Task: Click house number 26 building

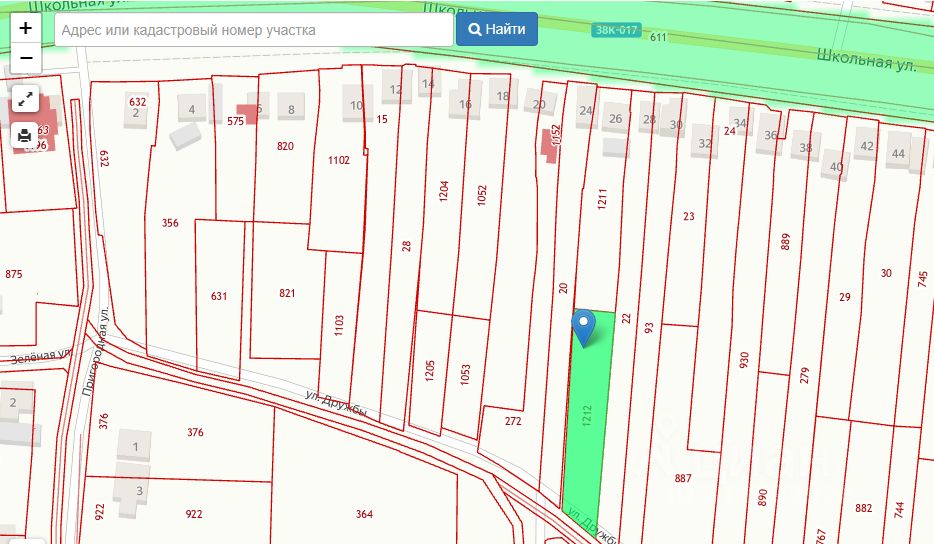Action: [615, 117]
